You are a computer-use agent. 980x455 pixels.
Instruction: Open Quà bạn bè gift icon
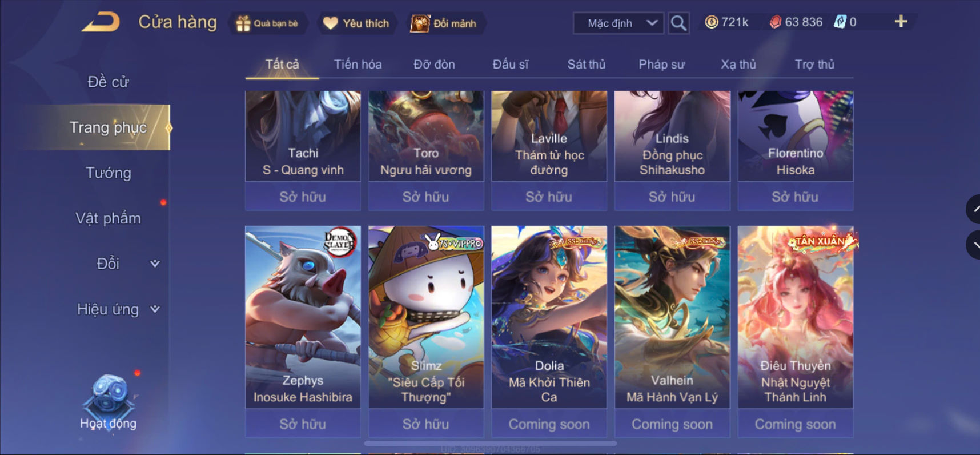267,23
